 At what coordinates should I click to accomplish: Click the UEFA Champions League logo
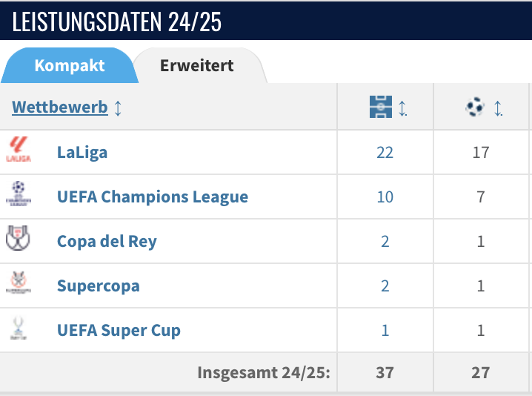click(x=19, y=193)
